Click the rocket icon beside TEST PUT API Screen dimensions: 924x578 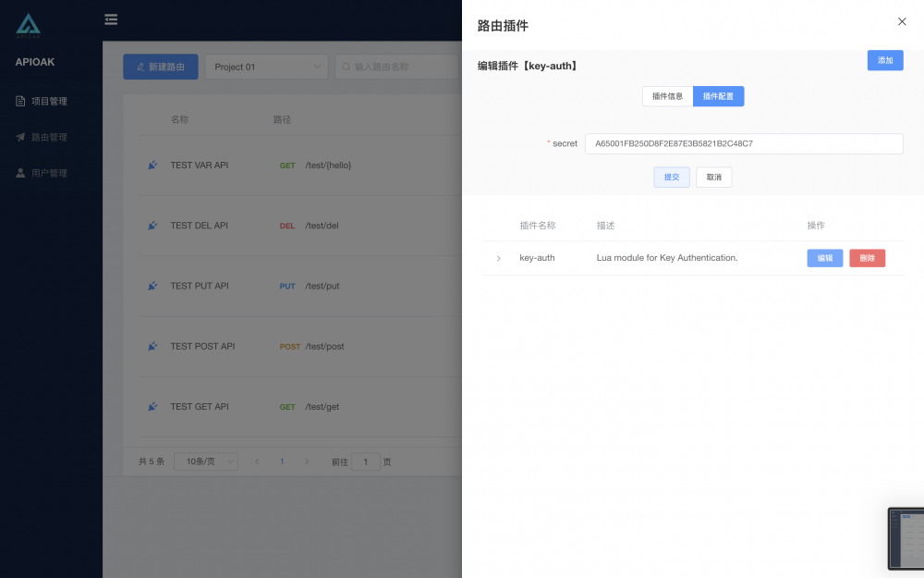(x=152, y=286)
